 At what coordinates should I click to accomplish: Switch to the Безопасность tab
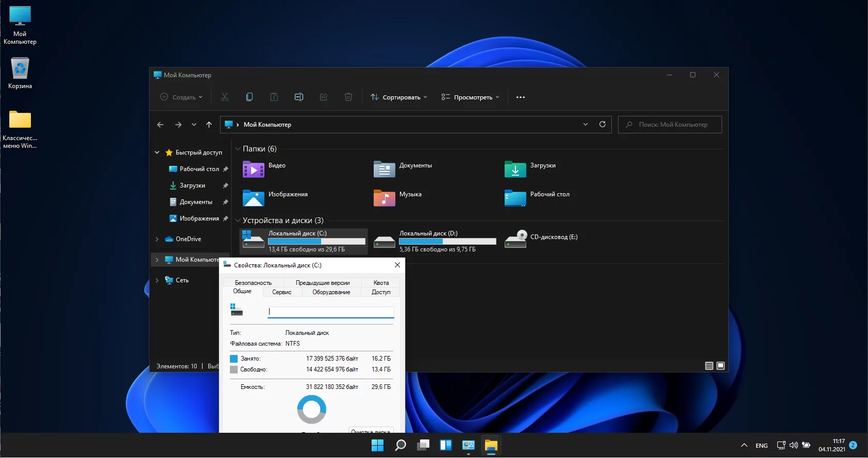[x=253, y=283]
